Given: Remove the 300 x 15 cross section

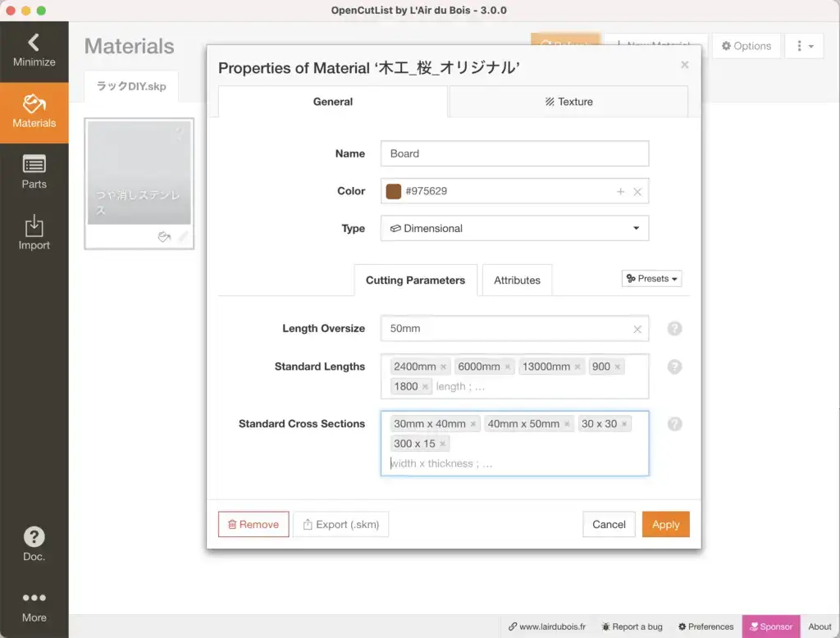Looking at the screenshot, I should pyautogui.click(x=442, y=444).
